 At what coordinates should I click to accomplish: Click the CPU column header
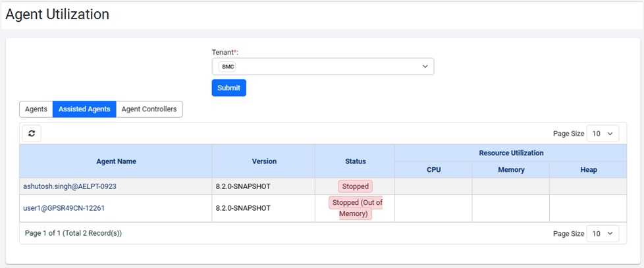coord(433,170)
